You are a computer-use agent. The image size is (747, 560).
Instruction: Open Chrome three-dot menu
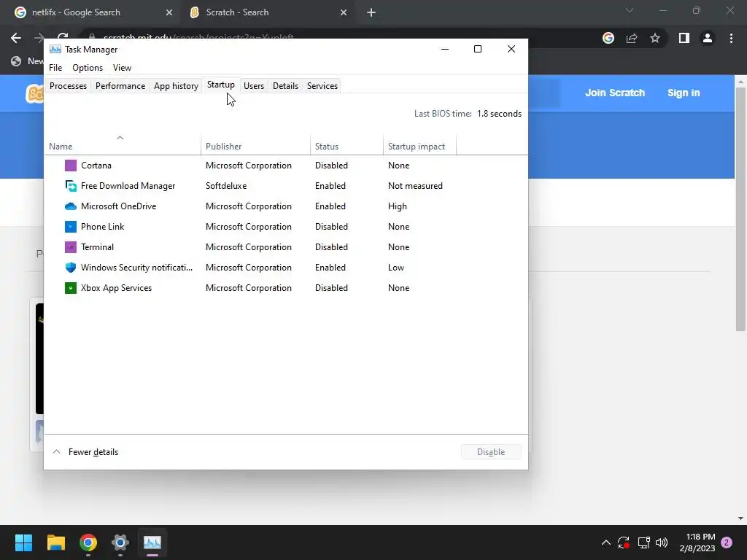pyautogui.click(x=731, y=38)
